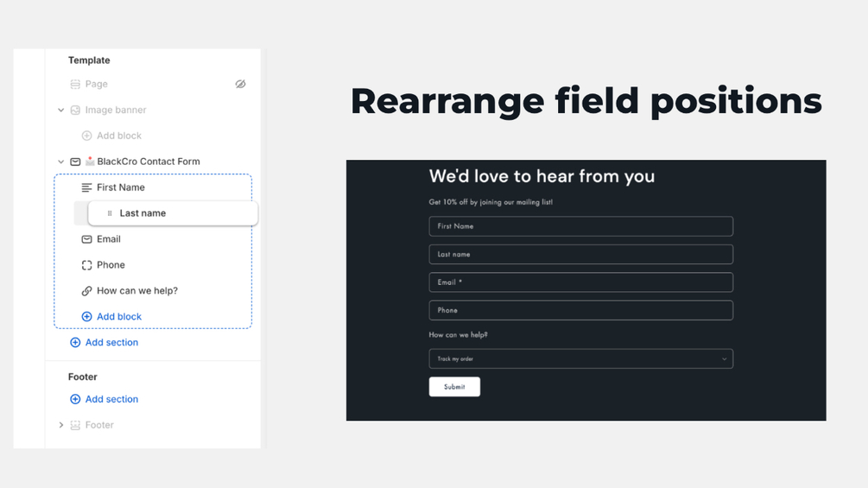The image size is (868, 488).
Task: Click the How can we help link icon
Action: (x=86, y=290)
